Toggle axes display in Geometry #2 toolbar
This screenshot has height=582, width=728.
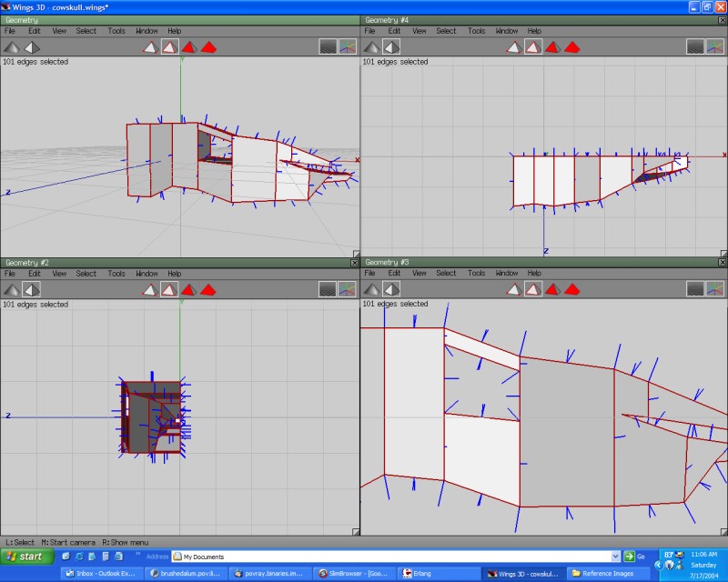348,289
